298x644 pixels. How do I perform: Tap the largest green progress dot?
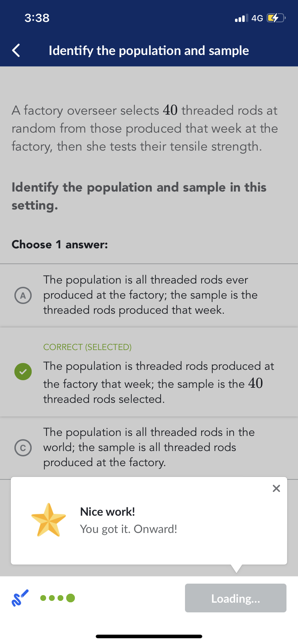point(71,598)
